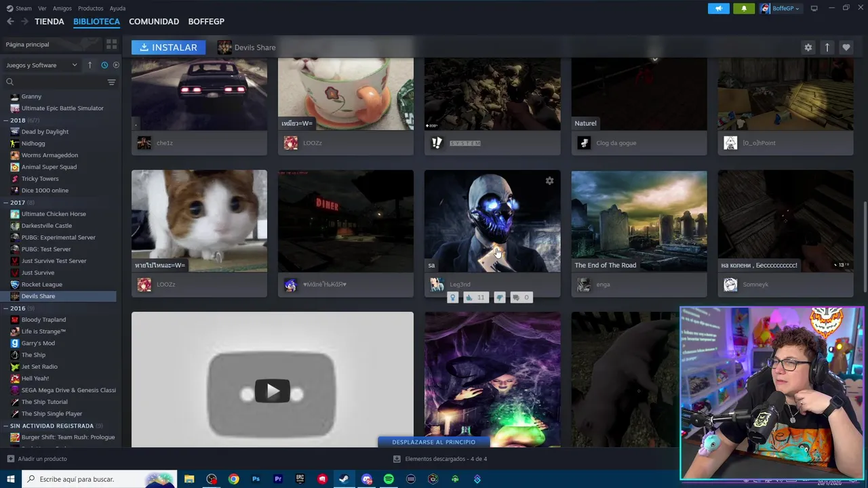
Task: Open Big Picture mode monitor icon
Action: (814, 8)
